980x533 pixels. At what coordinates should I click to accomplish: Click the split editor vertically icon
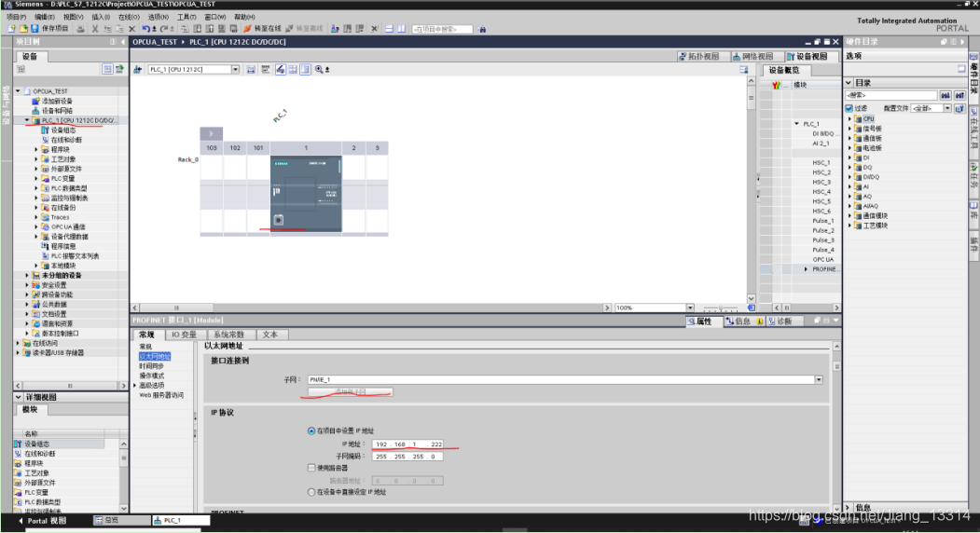pos(401,29)
